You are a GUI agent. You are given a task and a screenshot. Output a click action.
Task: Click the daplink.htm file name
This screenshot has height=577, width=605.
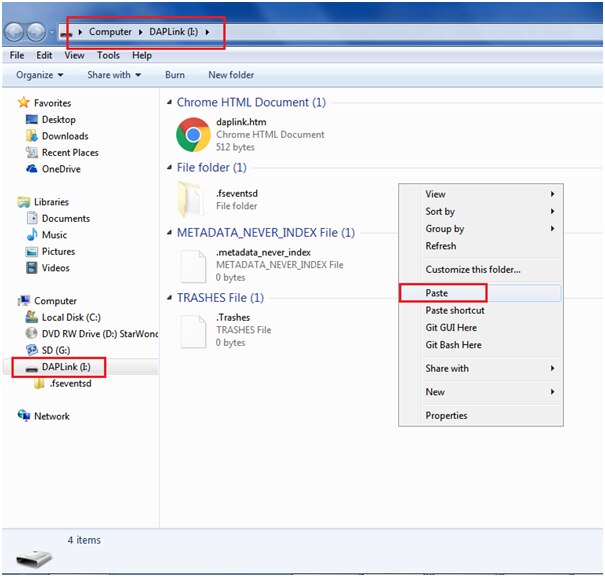[x=241, y=122]
